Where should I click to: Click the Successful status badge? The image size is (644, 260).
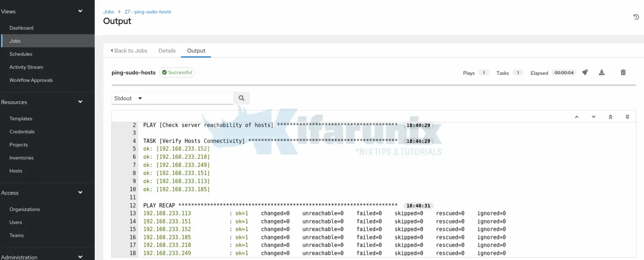point(177,72)
